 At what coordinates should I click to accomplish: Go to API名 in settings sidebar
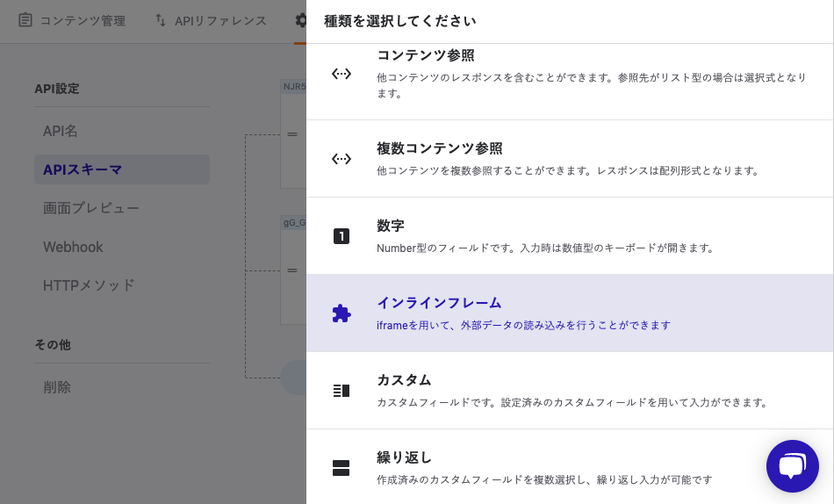pyautogui.click(x=61, y=131)
